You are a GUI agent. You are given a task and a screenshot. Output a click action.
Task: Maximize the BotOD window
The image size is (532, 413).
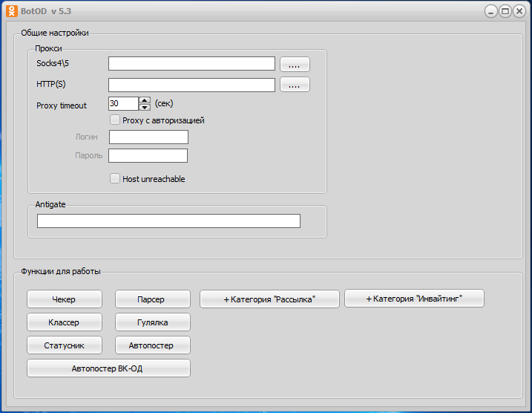coord(505,11)
